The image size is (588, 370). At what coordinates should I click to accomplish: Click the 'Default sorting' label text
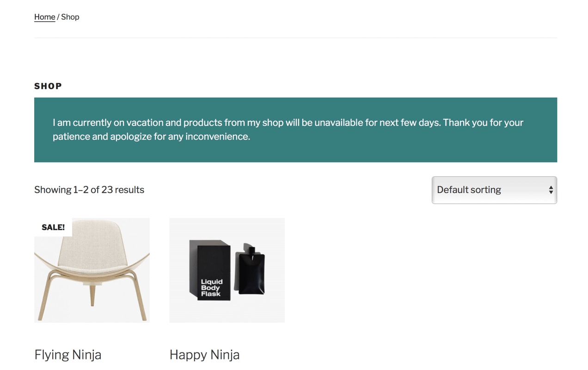pos(469,190)
